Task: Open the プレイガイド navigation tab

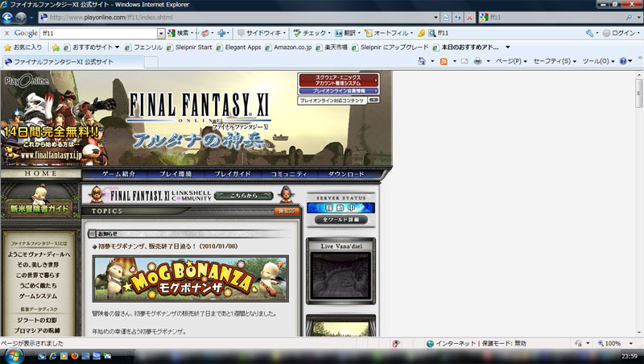Action: [x=232, y=174]
